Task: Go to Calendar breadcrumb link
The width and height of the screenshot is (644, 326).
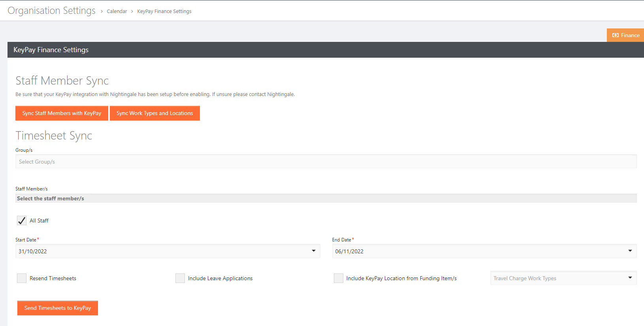Action: point(117,11)
